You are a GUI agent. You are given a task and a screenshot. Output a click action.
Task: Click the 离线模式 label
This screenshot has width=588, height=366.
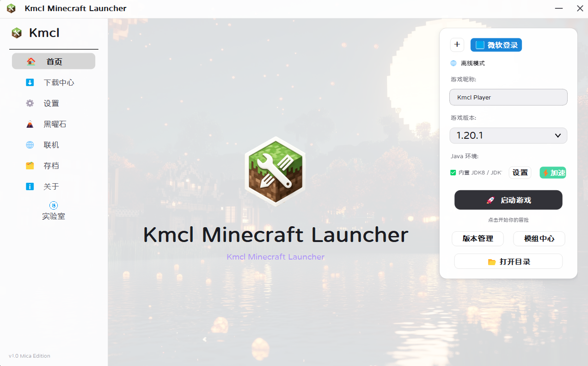point(473,63)
